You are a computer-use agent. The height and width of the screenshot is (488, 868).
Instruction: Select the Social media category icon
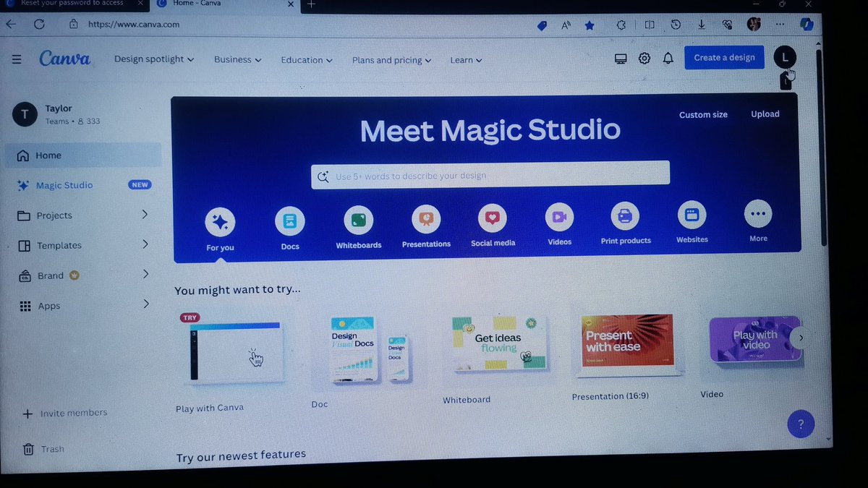click(x=493, y=218)
